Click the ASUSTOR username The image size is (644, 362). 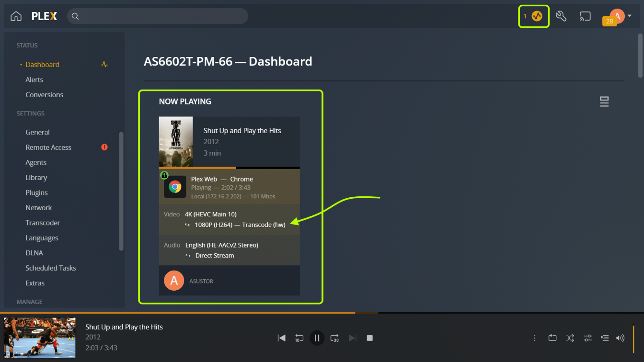(x=201, y=281)
